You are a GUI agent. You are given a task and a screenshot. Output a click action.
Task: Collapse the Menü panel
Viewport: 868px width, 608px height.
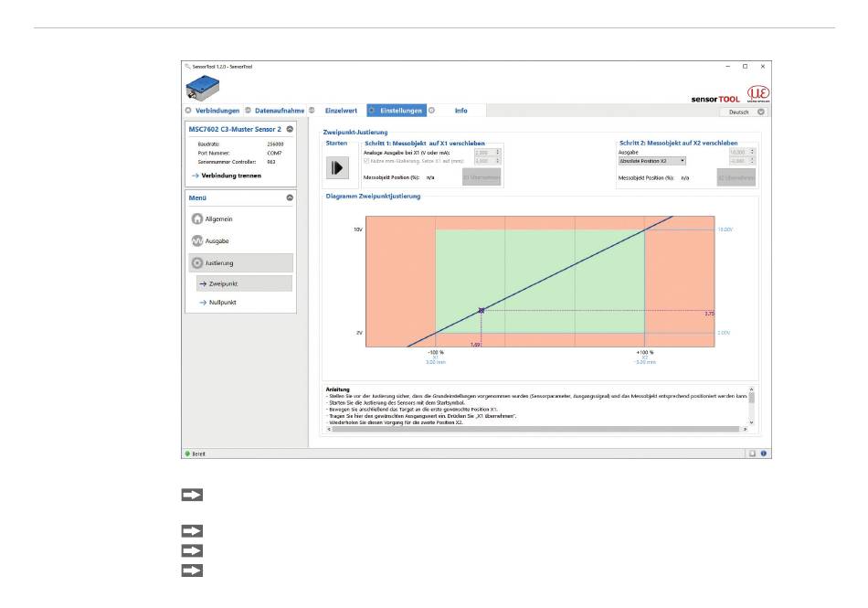tap(290, 197)
